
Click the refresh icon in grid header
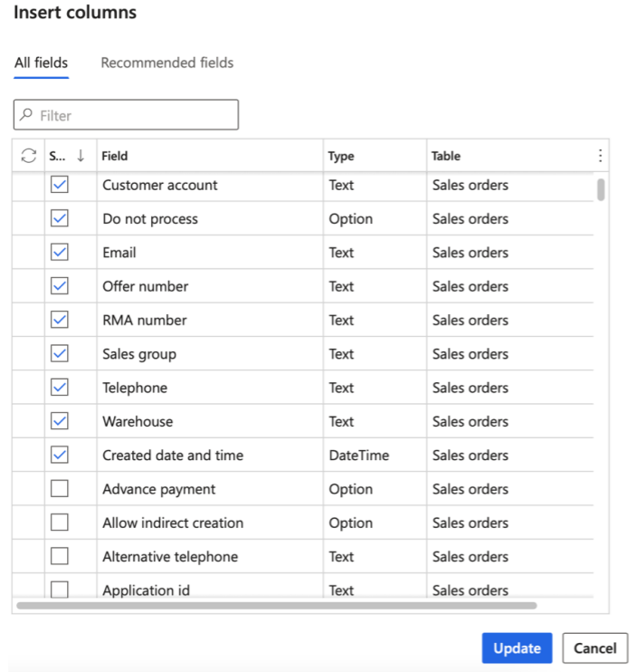[28, 156]
